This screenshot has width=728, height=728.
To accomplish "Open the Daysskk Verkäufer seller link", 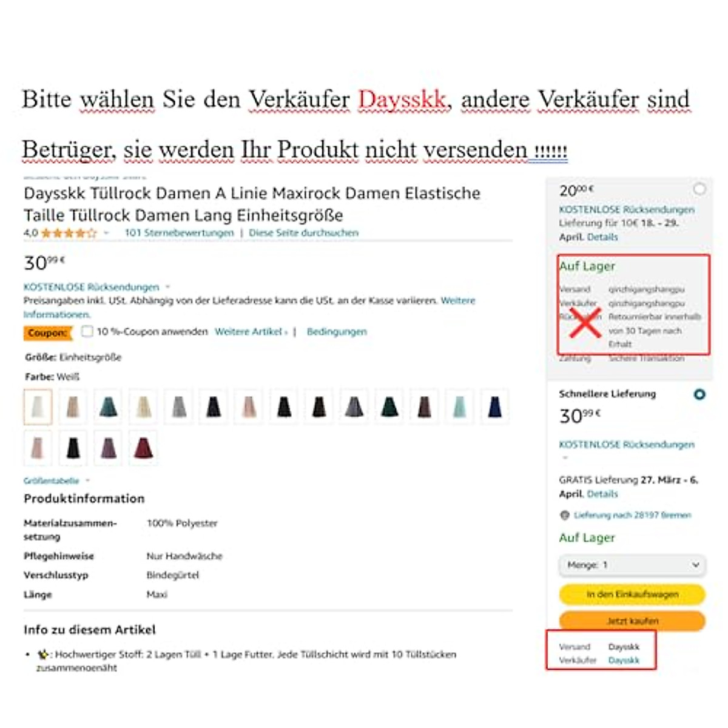I will point(624,660).
